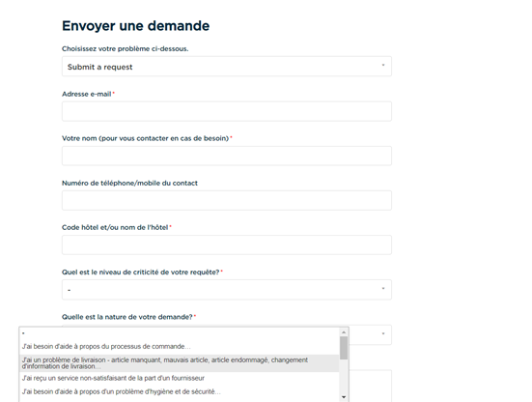
Task: Select 'J'ai un problème de livraison' option
Action: (180, 363)
